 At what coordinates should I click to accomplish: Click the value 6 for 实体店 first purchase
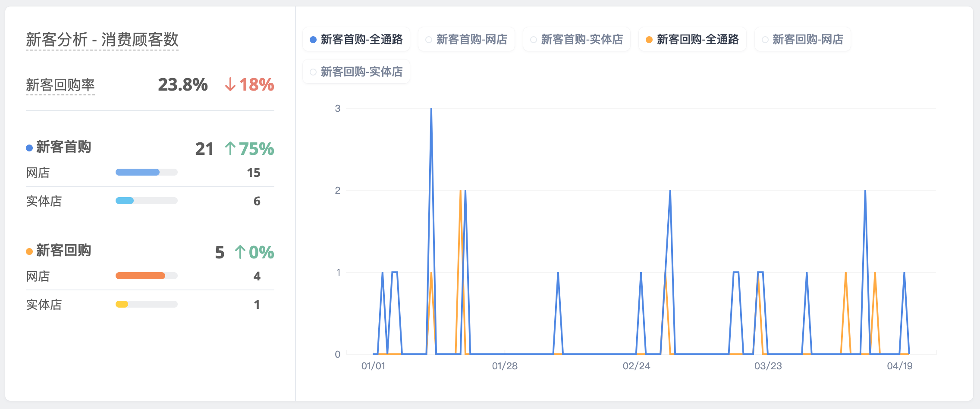coord(257,201)
